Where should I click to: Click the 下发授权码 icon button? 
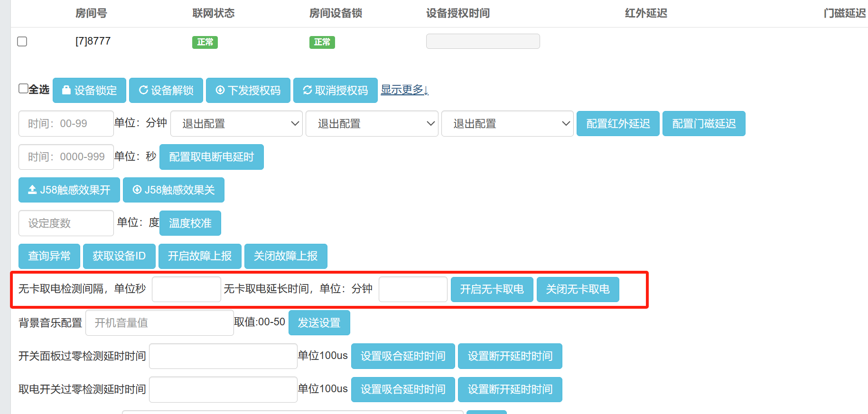[248, 90]
